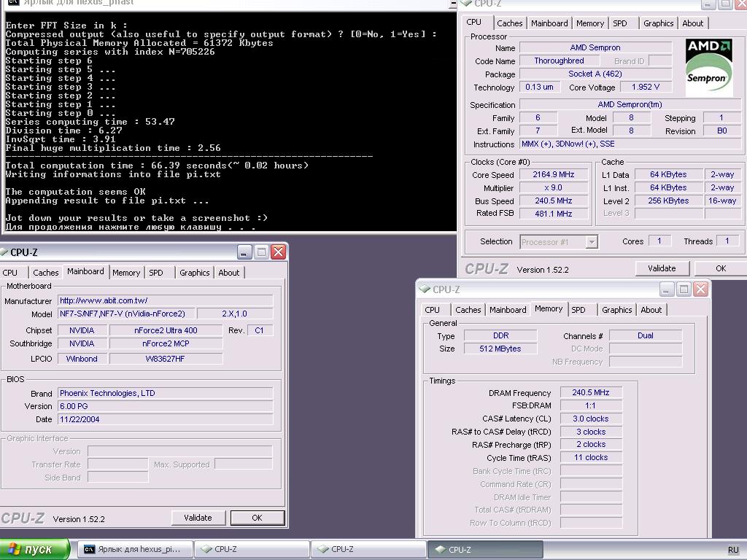747x560 pixels.
Task: Close the Memory CPU-Z window
Action: 700,289
